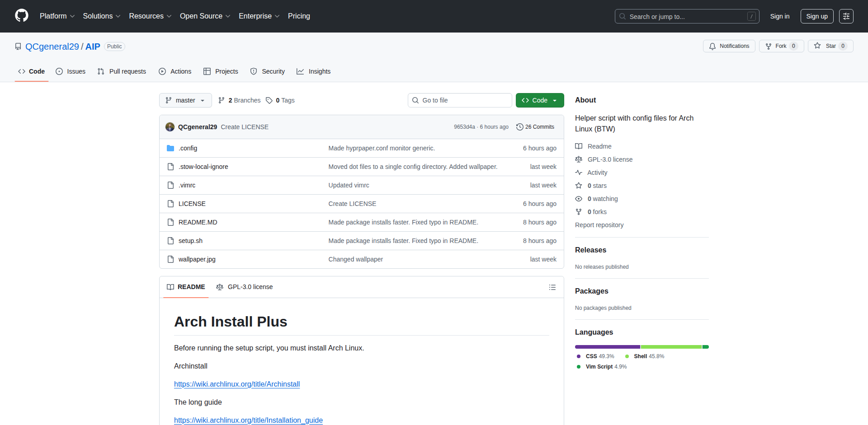Viewport: 868px width, 425px height.
Task: Open the README.MD file
Action: click(198, 222)
